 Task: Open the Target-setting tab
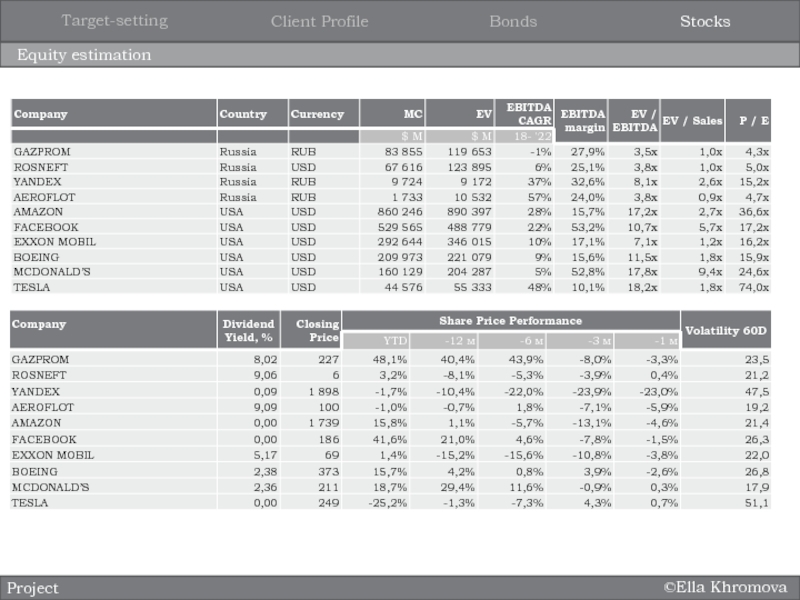(x=114, y=21)
